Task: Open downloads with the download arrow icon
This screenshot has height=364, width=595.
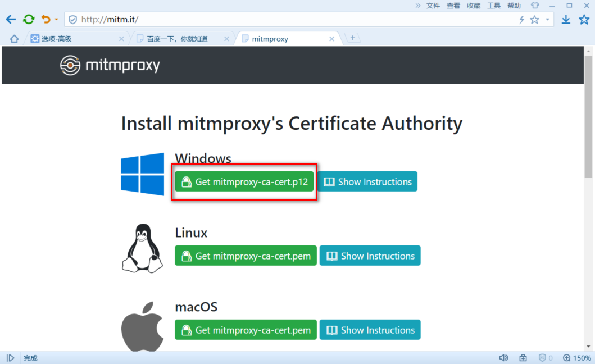Action: pyautogui.click(x=566, y=20)
